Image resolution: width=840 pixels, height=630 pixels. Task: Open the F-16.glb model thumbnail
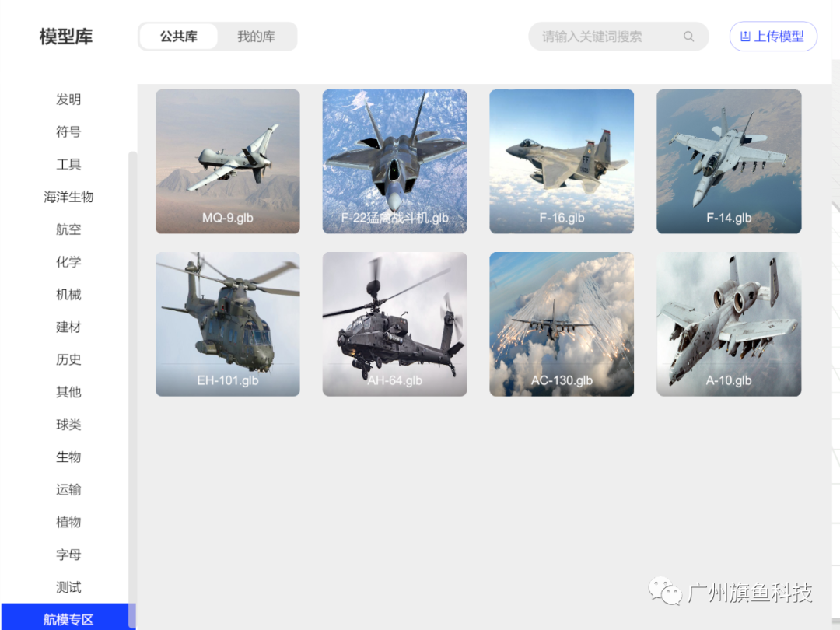tap(561, 161)
